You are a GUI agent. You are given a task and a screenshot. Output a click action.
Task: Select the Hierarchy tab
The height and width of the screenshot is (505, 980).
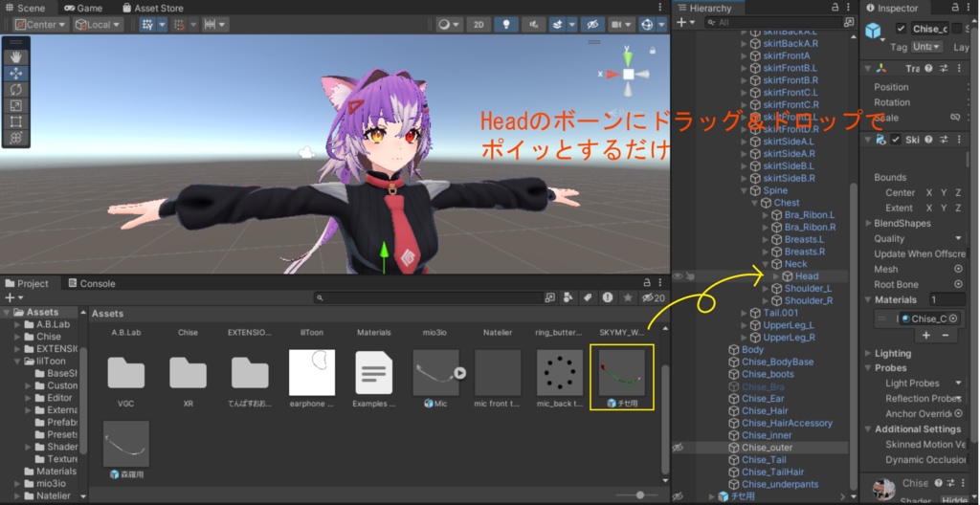tap(703, 8)
